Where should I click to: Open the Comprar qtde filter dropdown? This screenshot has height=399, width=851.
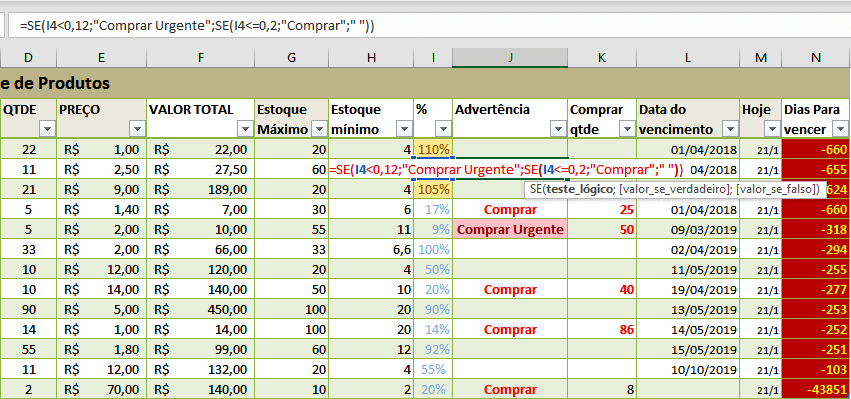pos(627,129)
